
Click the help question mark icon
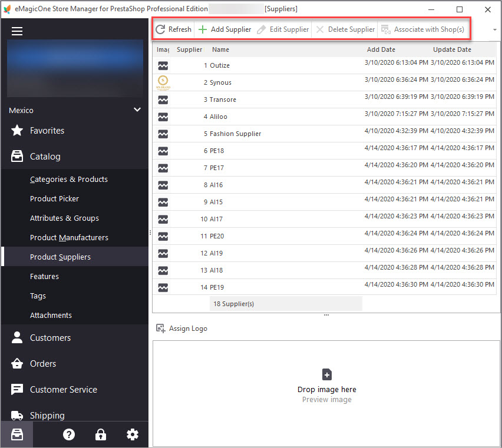coord(69,434)
